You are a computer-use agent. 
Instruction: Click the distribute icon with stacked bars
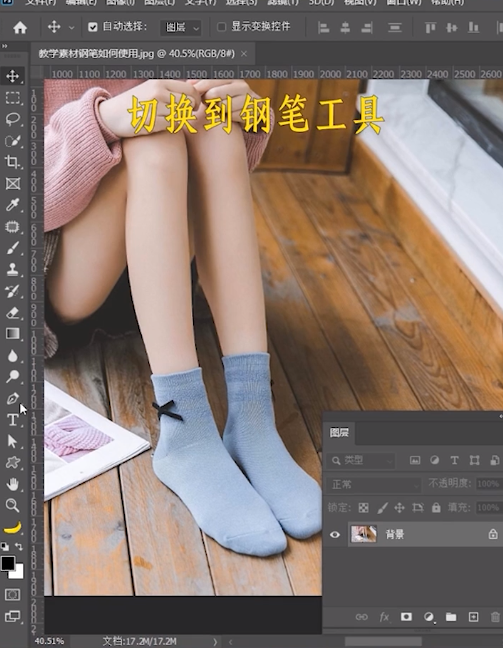(395, 28)
